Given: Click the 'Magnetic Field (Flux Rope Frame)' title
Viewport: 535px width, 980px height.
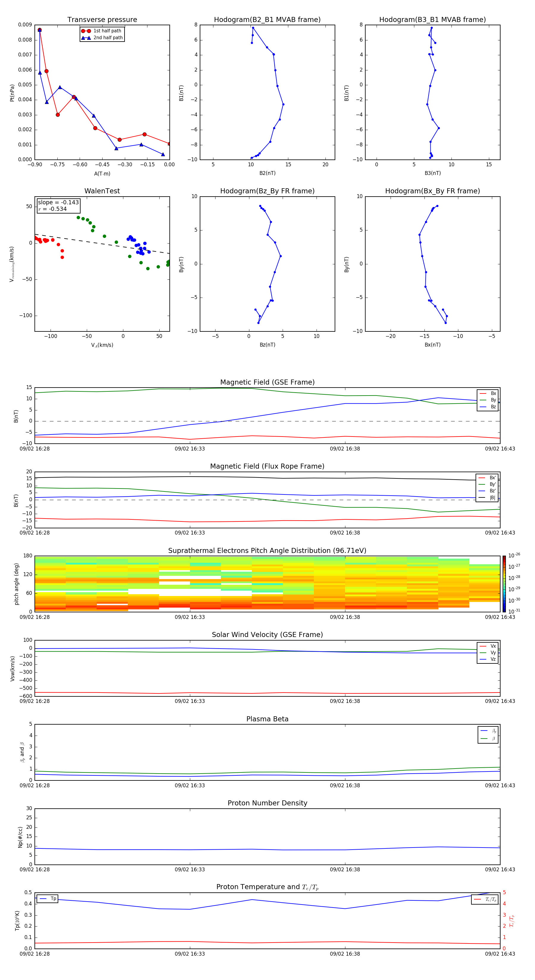Looking at the screenshot, I should [267, 467].
